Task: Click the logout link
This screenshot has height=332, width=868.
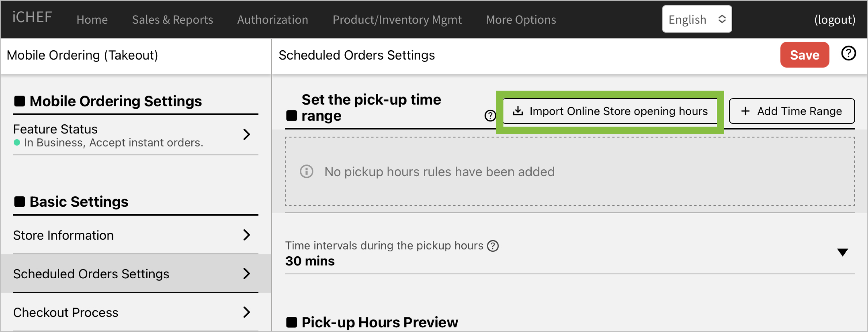Action: (834, 20)
